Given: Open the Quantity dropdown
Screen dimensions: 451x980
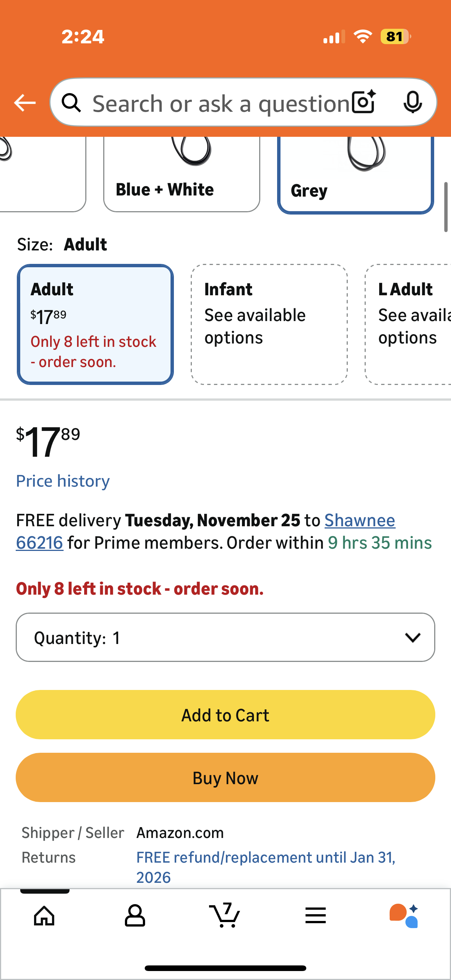Looking at the screenshot, I should point(225,637).
